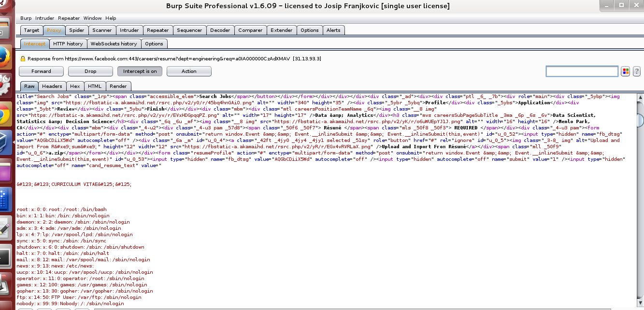Launch Firefox from the dock
This screenshot has height=310, width=644.
[5, 58]
